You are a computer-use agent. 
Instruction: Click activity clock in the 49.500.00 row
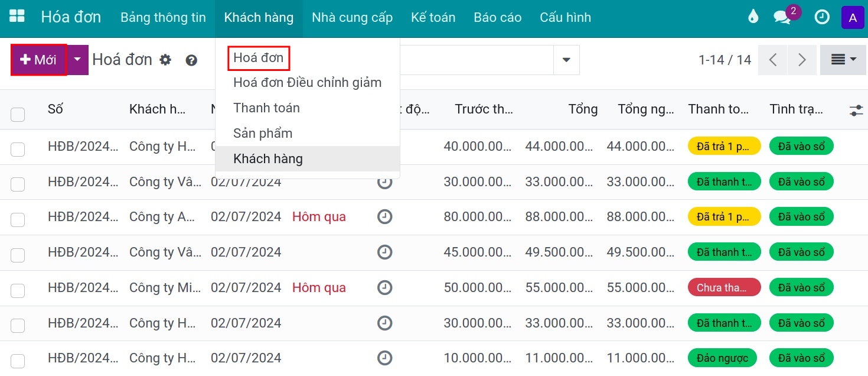pyautogui.click(x=384, y=252)
